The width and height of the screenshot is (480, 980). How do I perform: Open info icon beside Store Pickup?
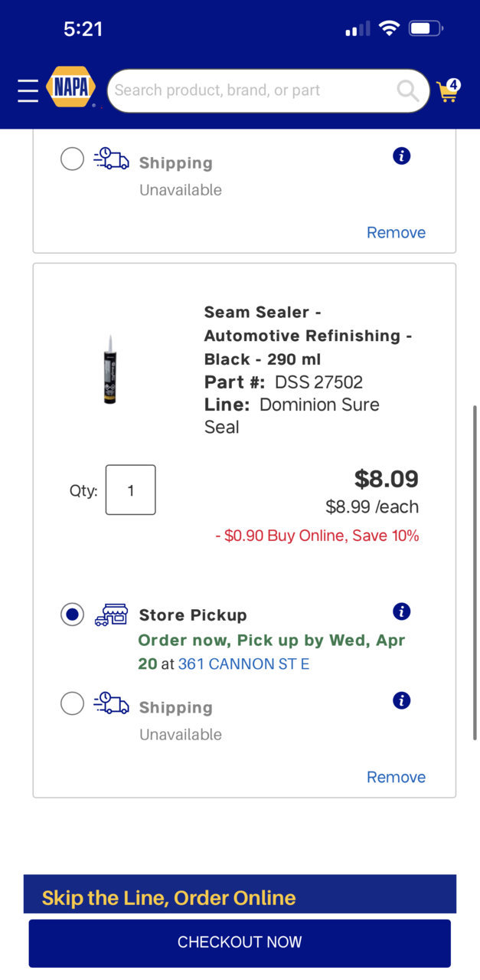[401, 611]
